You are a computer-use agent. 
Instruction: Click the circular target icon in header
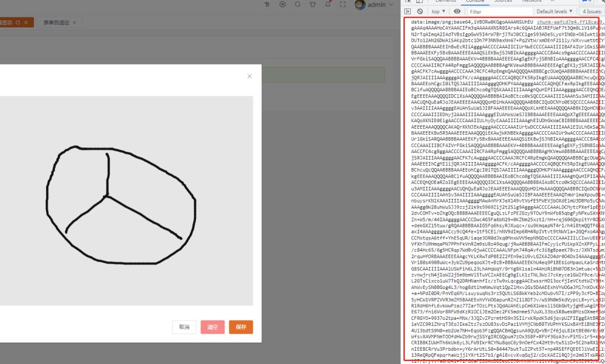[x=283, y=4]
